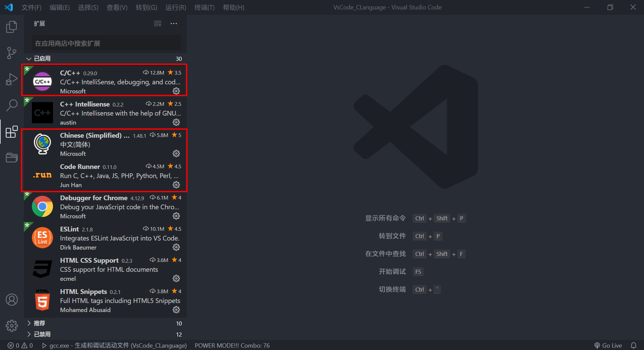
Task: Select the C++ Intellisense extension title
Action: (85, 104)
